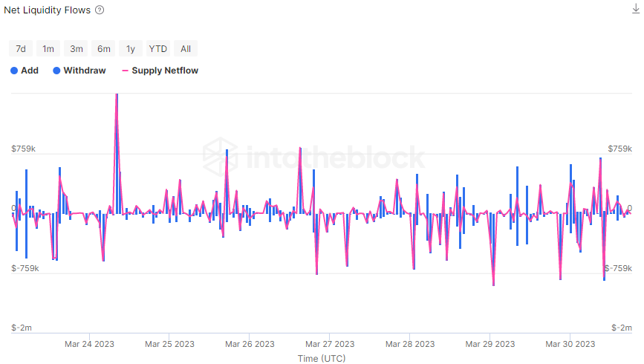Select the 1y range button

point(131,48)
